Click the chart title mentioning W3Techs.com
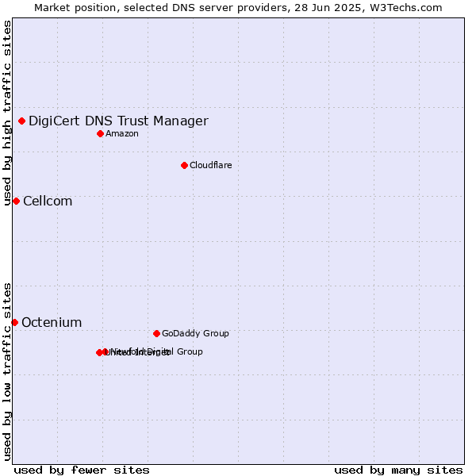 point(238,8)
